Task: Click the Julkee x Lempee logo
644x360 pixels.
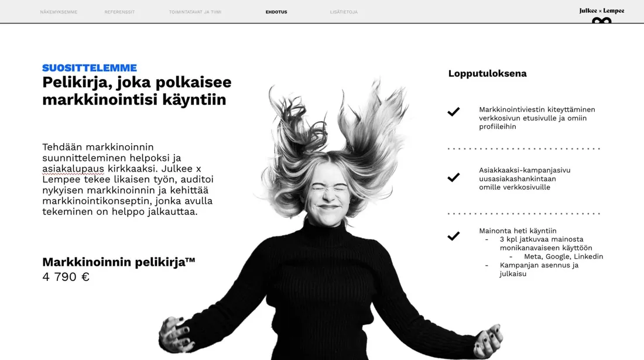Action: (x=602, y=15)
